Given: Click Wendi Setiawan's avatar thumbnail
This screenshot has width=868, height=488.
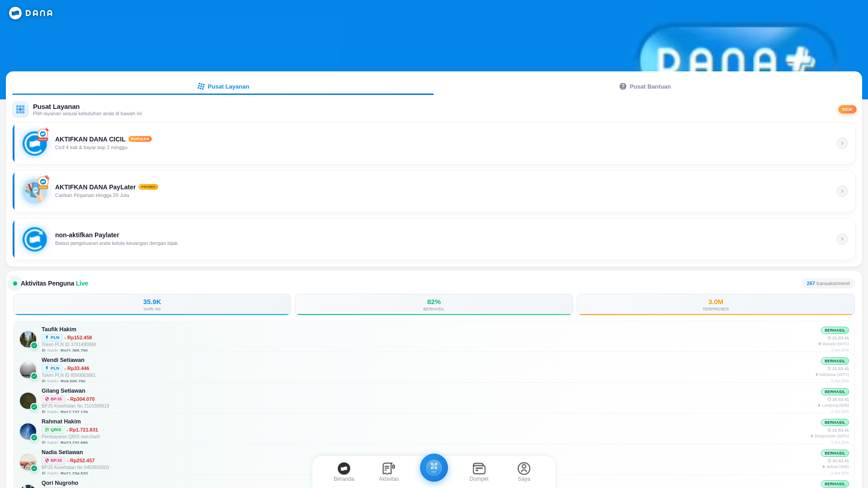Looking at the screenshot, I should [28, 370].
